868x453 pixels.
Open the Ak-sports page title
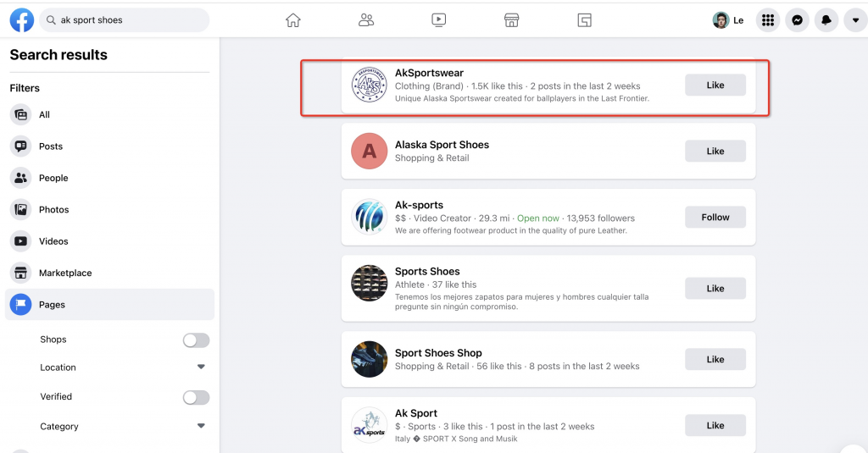[x=419, y=205]
